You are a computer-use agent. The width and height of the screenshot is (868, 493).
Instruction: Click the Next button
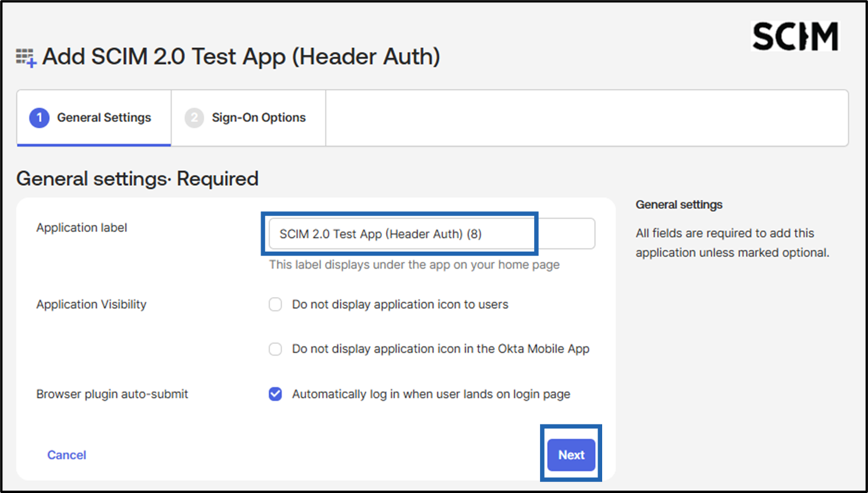571,455
